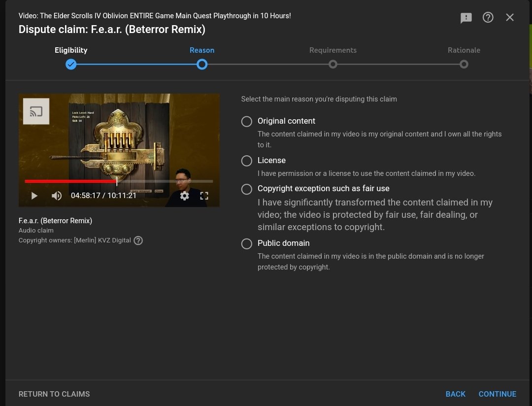Click Copyright owners: [Merlin] KVZ Digital text

click(75, 240)
